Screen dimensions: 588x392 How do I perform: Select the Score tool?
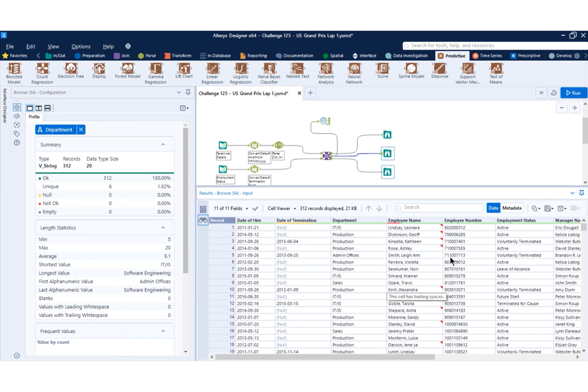[383, 71]
